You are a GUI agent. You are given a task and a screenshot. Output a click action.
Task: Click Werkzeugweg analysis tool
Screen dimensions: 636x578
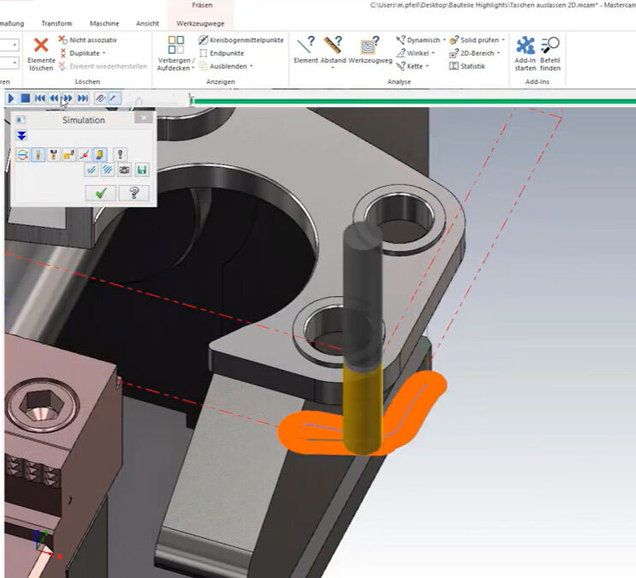point(370,50)
